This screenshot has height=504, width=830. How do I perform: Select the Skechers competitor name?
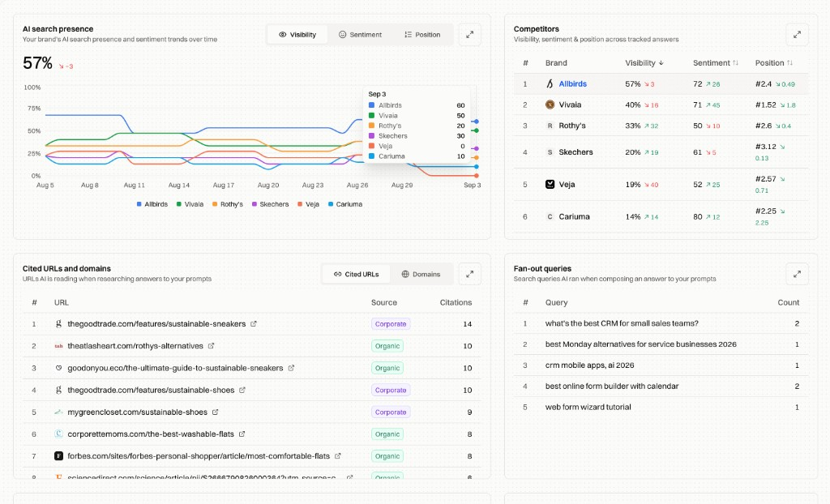coord(576,152)
